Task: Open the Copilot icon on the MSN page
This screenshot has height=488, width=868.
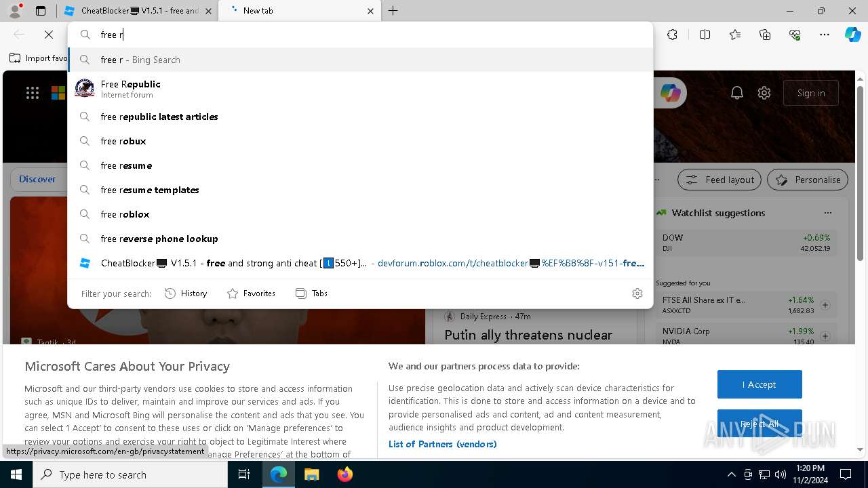Action: pyautogui.click(x=671, y=94)
